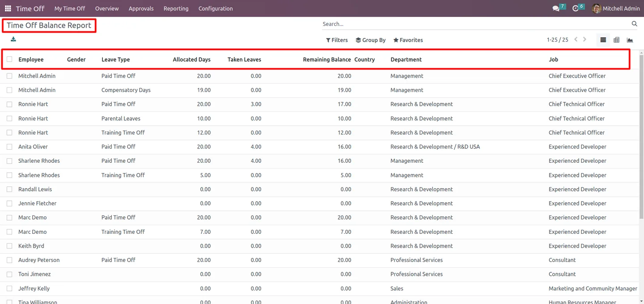This screenshot has width=644, height=304.
Task: Open the apps grid menu icon
Action: pos(8,8)
